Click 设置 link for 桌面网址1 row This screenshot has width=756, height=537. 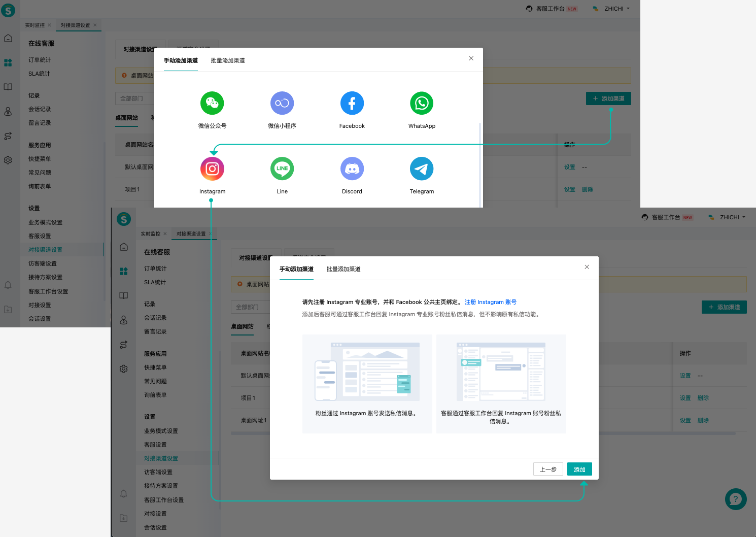tap(685, 420)
